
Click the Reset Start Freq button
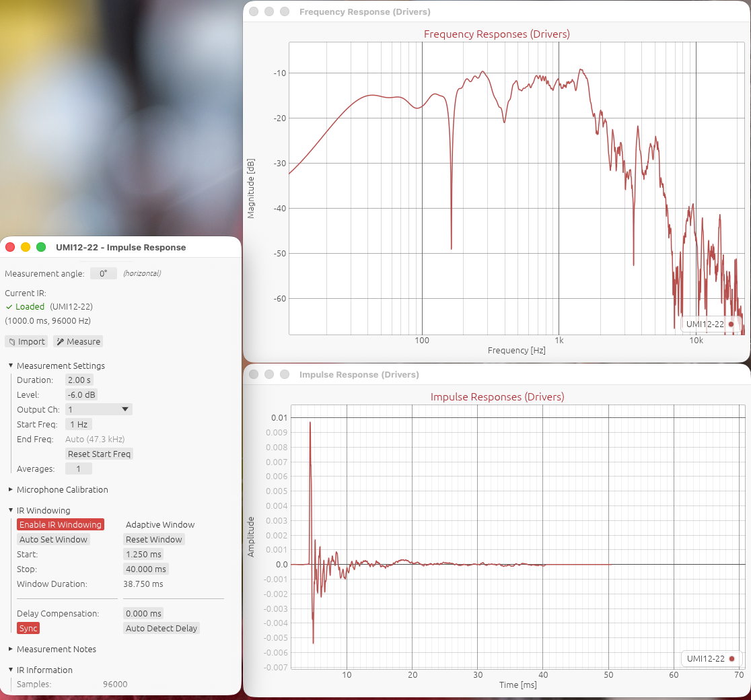point(99,454)
